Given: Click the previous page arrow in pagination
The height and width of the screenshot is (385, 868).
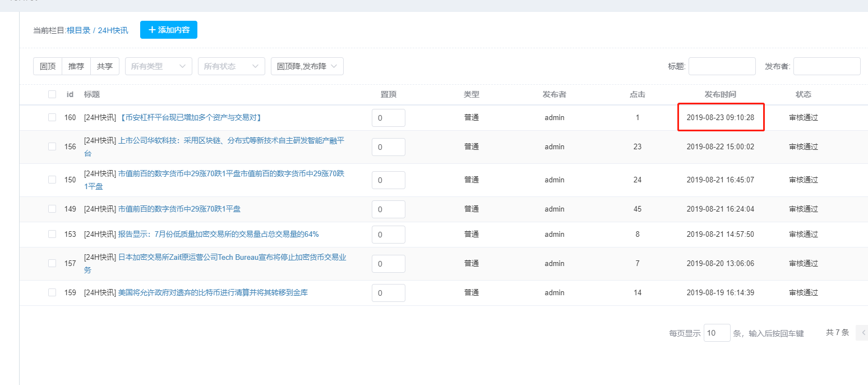Looking at the screenshot, I should click(862, 333).
